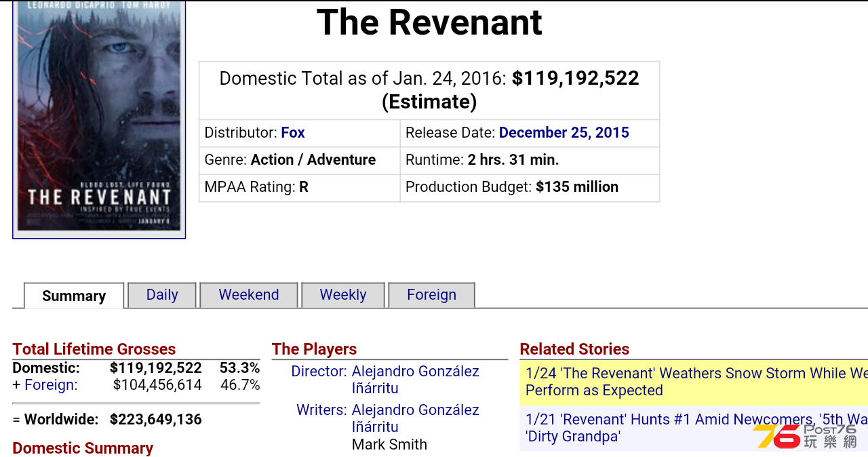Image resolution: width=868 pixels, height=457 pixels.
Task: Click the Related Stories heading
Action: tap(574, 349)
